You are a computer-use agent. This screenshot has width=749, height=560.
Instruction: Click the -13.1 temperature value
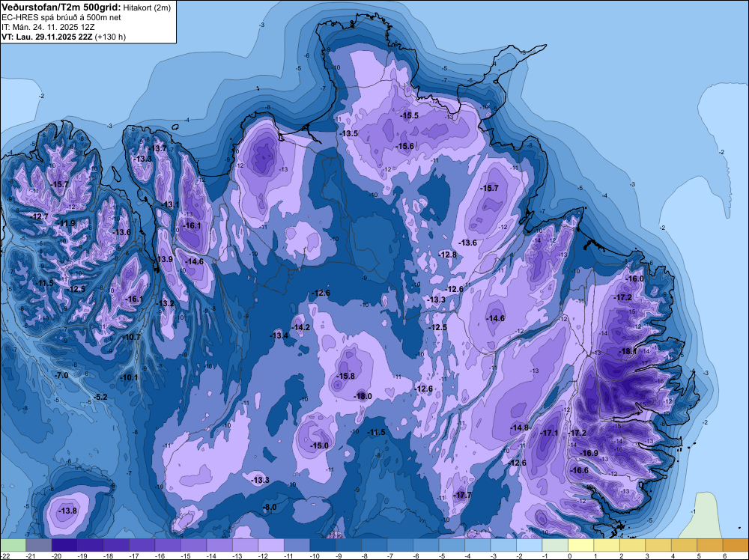pyautogui.click(x=170, y=205)
